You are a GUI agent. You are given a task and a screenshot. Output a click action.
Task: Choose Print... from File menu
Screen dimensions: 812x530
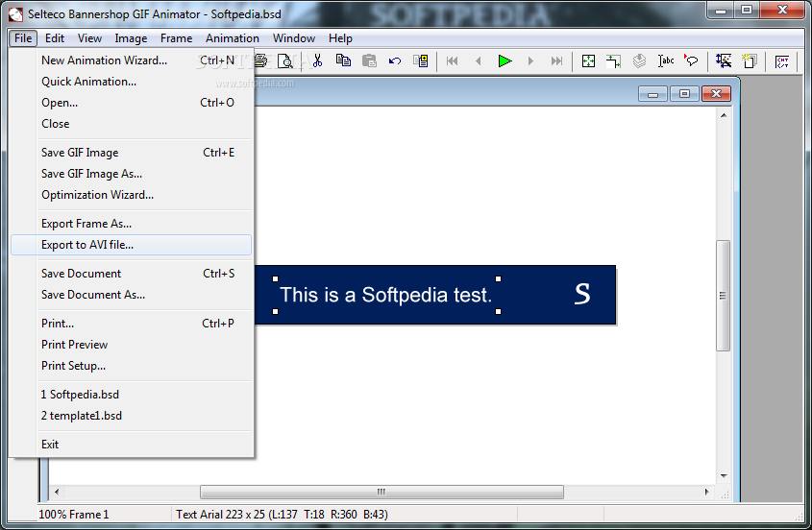coord(131,324)
